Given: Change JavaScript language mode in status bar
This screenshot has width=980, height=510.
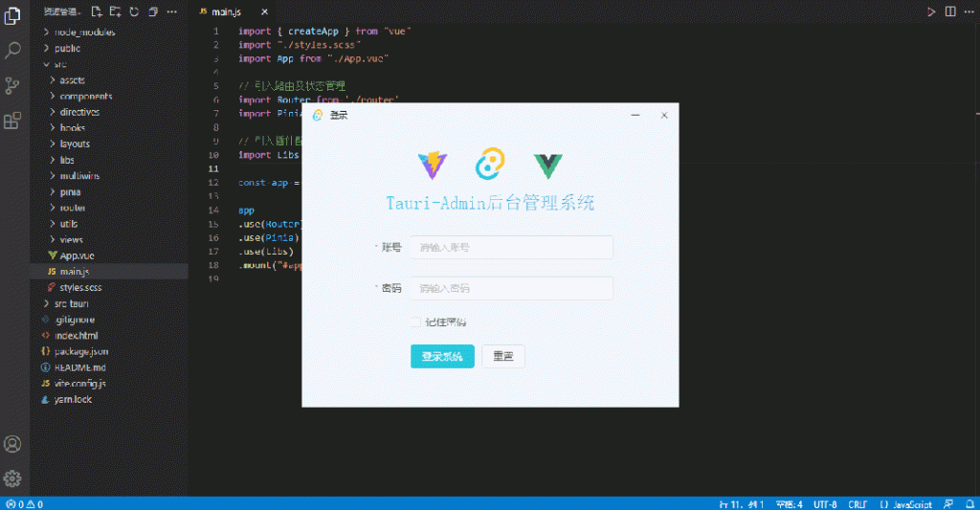Looking at the screenshot, I should click(x=905, y=504).
